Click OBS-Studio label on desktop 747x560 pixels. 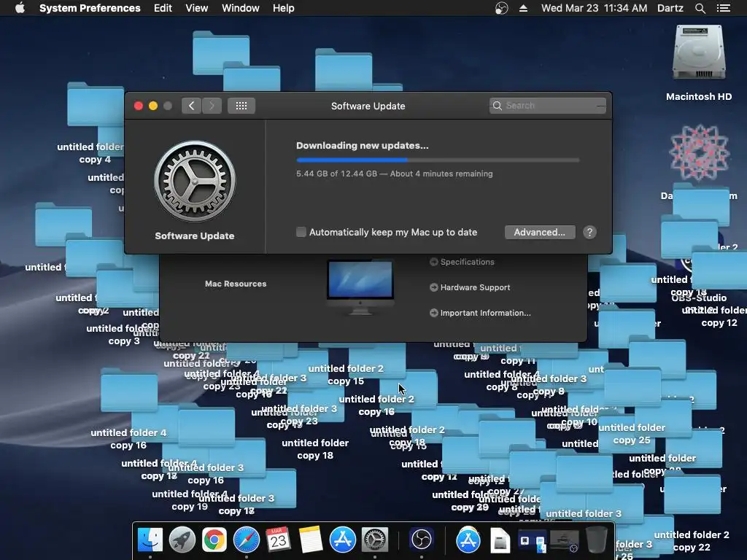(699, 297)
